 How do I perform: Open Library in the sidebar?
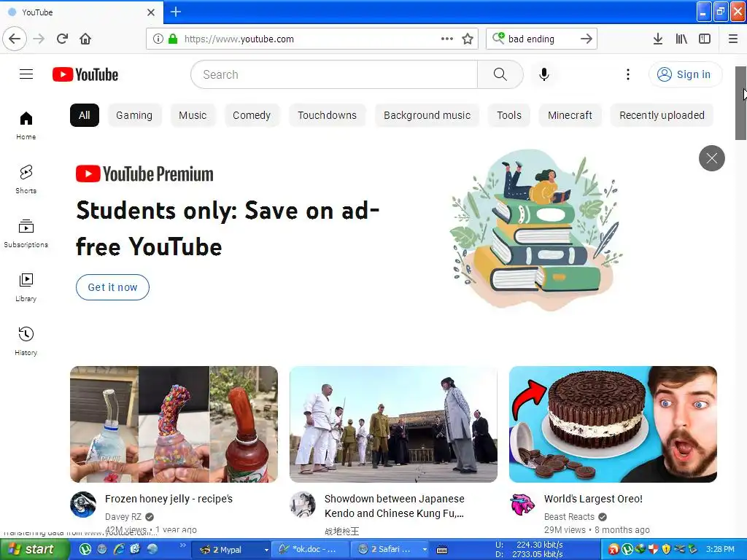click(26, 287)
